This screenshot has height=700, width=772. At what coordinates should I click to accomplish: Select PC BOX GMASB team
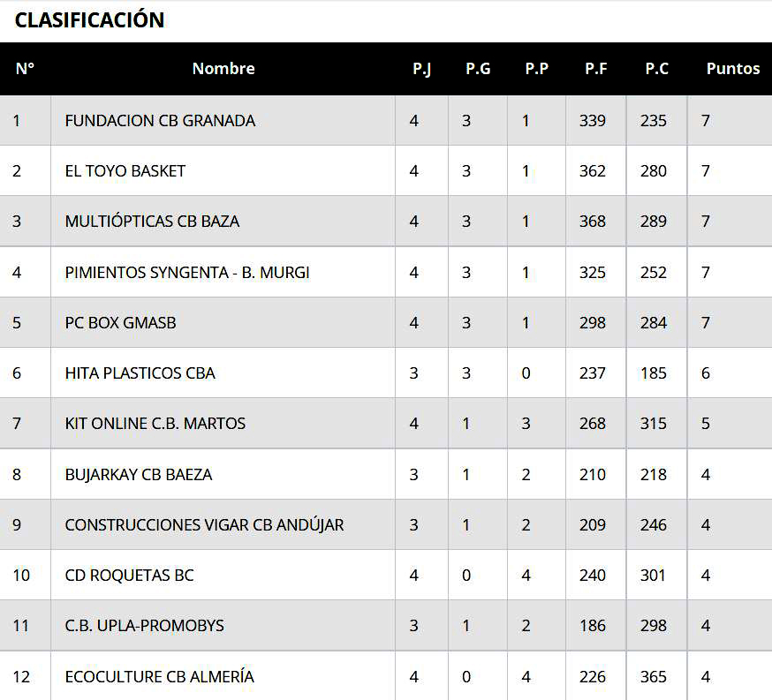[120, 323]
